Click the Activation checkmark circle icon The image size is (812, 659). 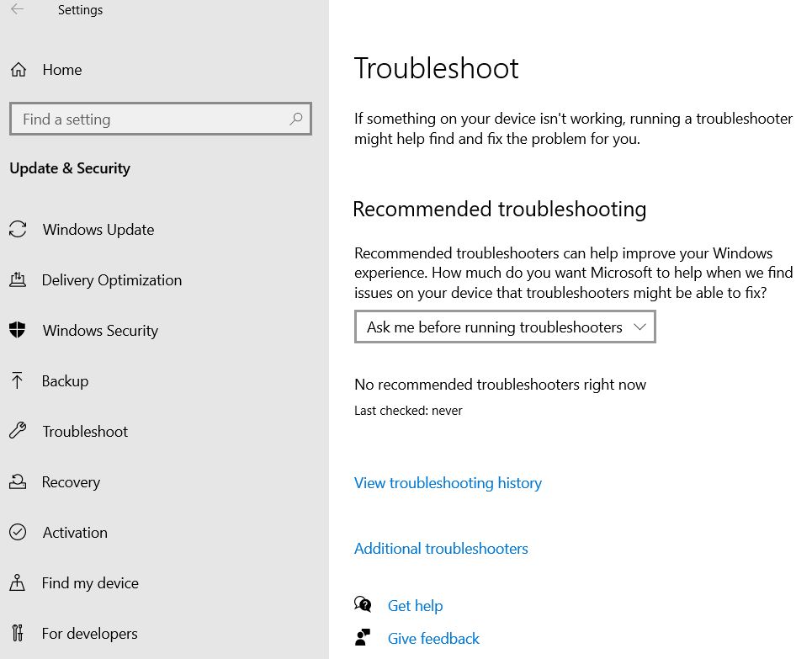tap(18, 532)
